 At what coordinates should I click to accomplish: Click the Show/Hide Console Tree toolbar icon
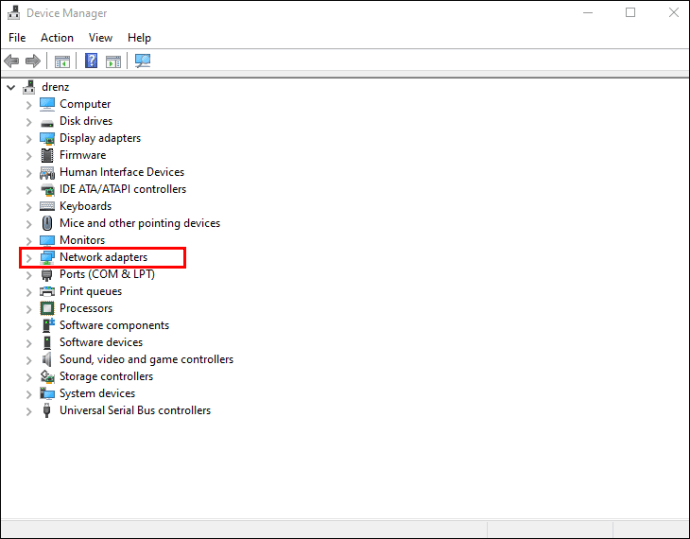tap(62, 61)
